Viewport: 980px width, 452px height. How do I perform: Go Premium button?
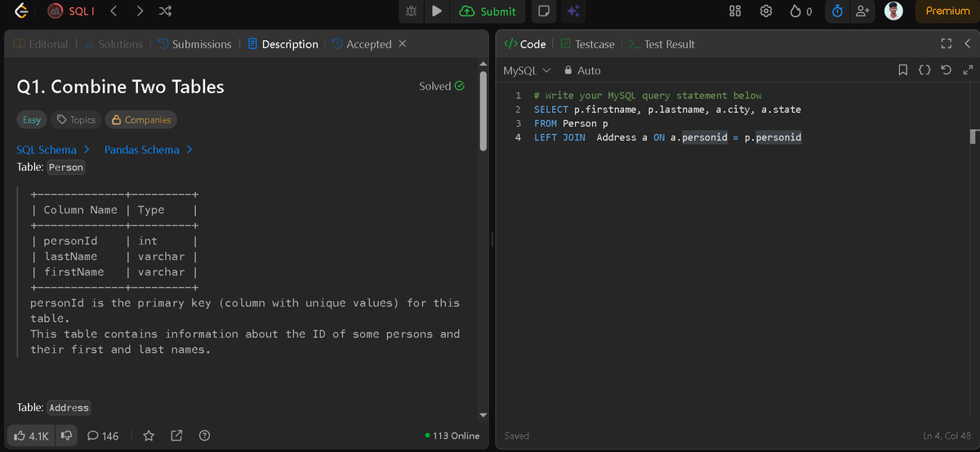click(x=947, y=11)
